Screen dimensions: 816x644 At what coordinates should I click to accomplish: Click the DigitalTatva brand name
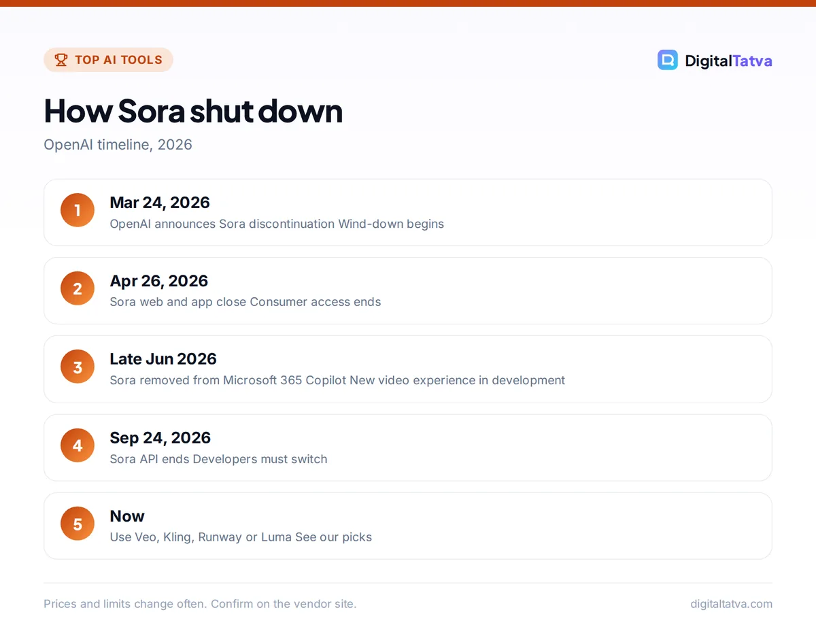coord(728,61)
